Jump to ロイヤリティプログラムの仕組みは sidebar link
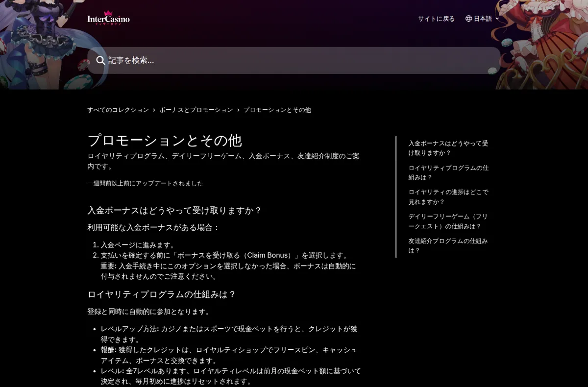This screenshot has height=387, width=588. click(x=448, y=172)
